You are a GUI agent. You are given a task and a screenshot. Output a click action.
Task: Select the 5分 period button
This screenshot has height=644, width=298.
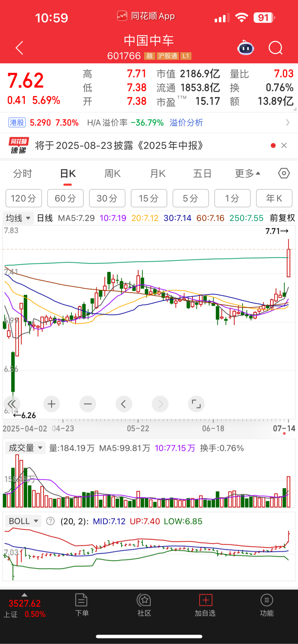[x=191, y=198]
